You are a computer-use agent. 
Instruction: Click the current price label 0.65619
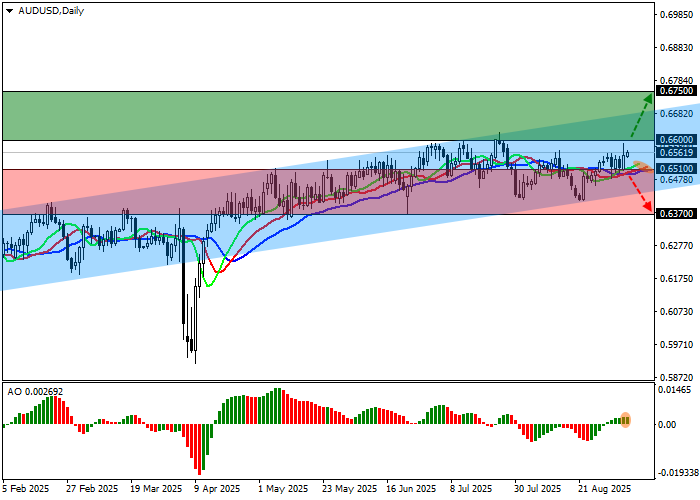pyautogui.click(x=676, y=153)
